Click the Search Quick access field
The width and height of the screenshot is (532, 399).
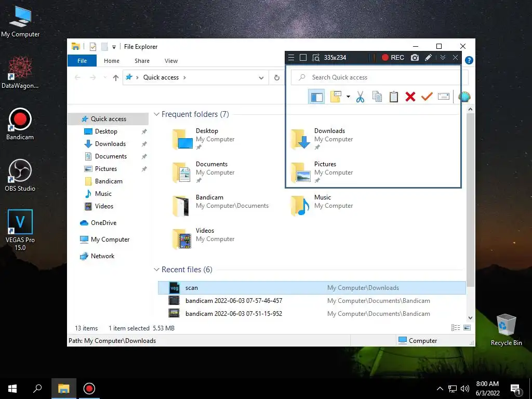tap(379, 77)
